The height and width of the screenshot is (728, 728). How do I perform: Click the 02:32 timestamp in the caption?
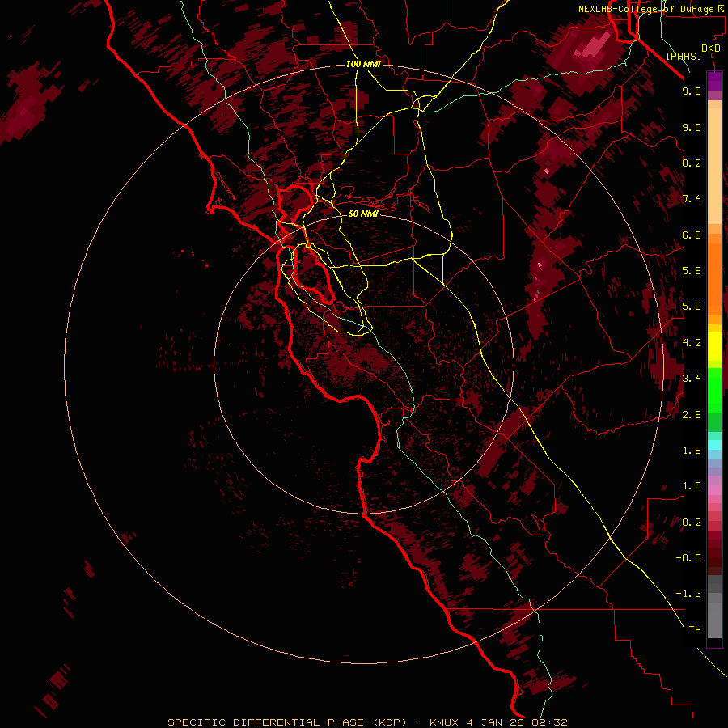[550, 722]
